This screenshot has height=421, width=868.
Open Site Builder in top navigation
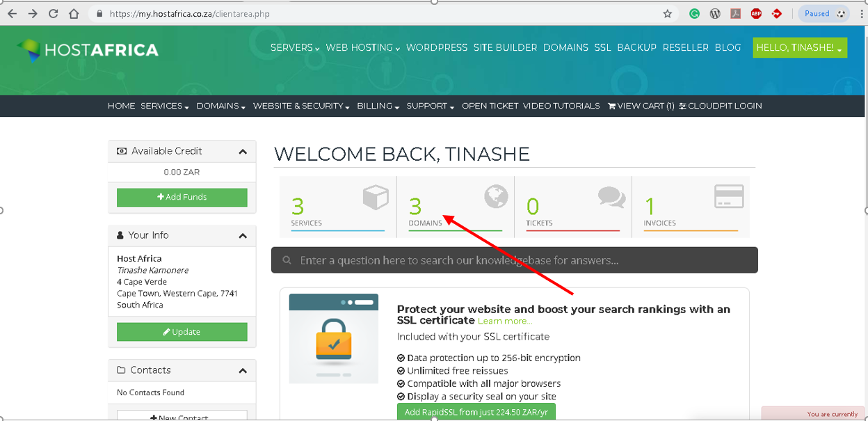pyautogui.click(x=505, y=47)
